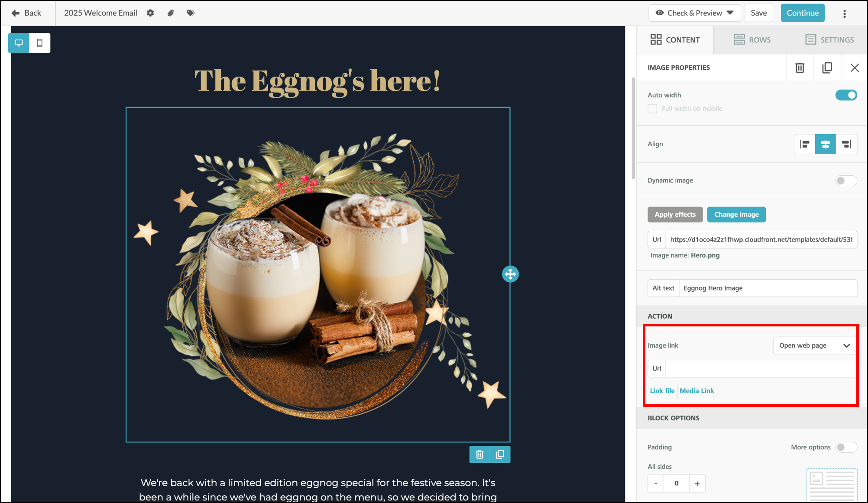Enable More options padding toggle
This screenshot has width=868, height=503.
click(846, 447)
